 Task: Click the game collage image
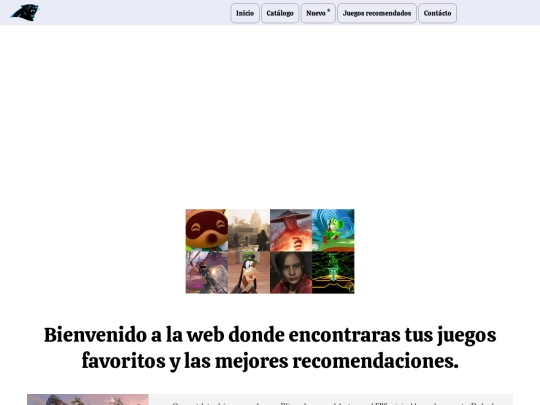(270, 251)
